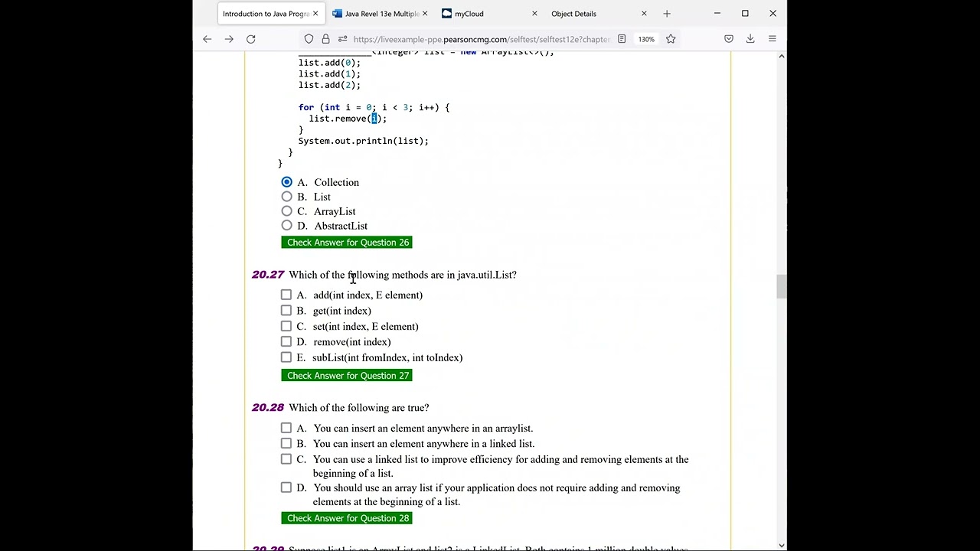Bookmark this page with the star
Image resolution: width=980 pixels, height=551 pixels.
671,39
